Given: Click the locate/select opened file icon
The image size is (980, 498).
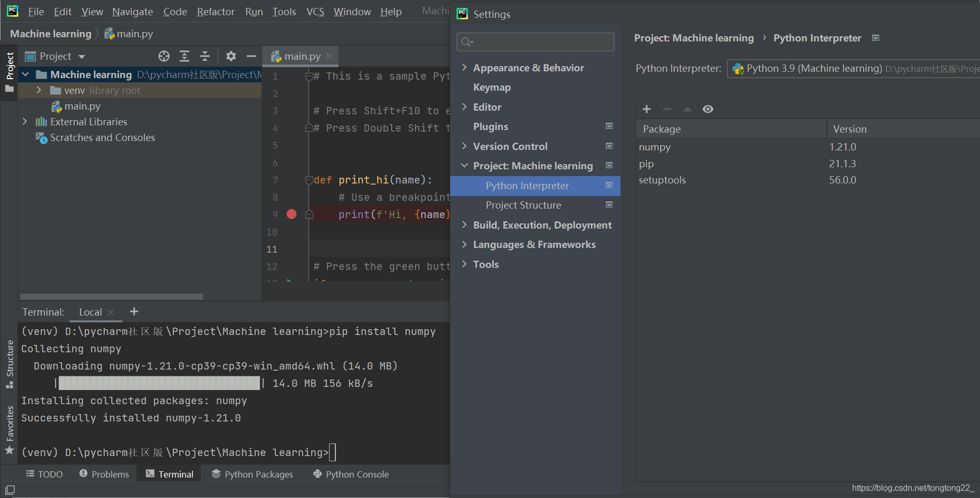Looking at the screenshot, I should tap(164, 56).
